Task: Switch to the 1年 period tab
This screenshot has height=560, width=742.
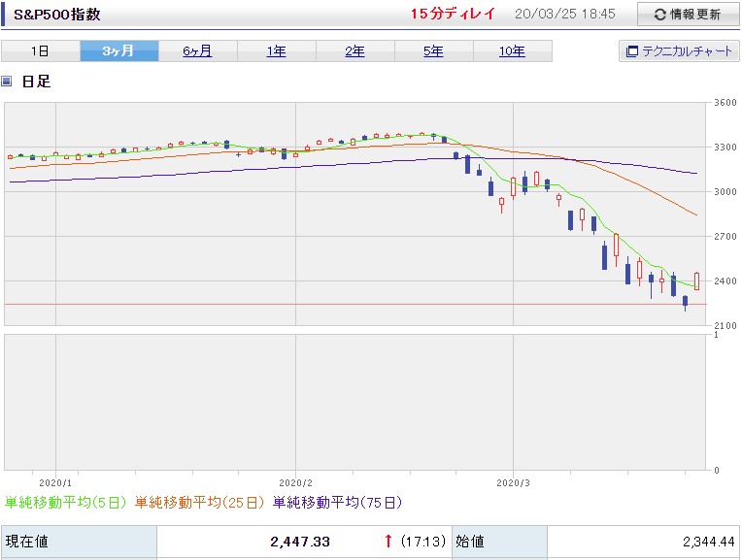Action: [277, 51]
